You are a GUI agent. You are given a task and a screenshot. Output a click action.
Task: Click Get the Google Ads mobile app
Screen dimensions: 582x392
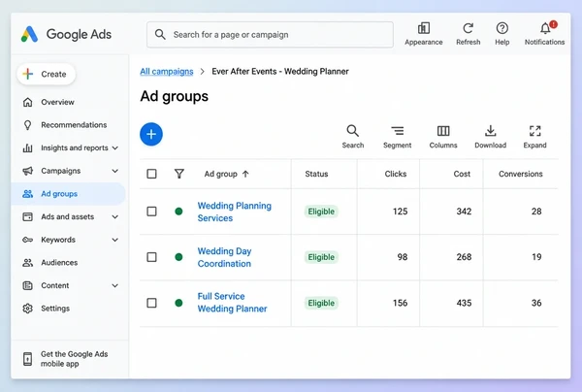[x=75, y=359]
